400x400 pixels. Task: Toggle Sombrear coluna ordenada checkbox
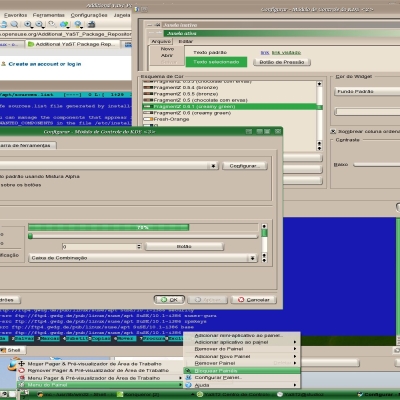(x=333, y=131)
